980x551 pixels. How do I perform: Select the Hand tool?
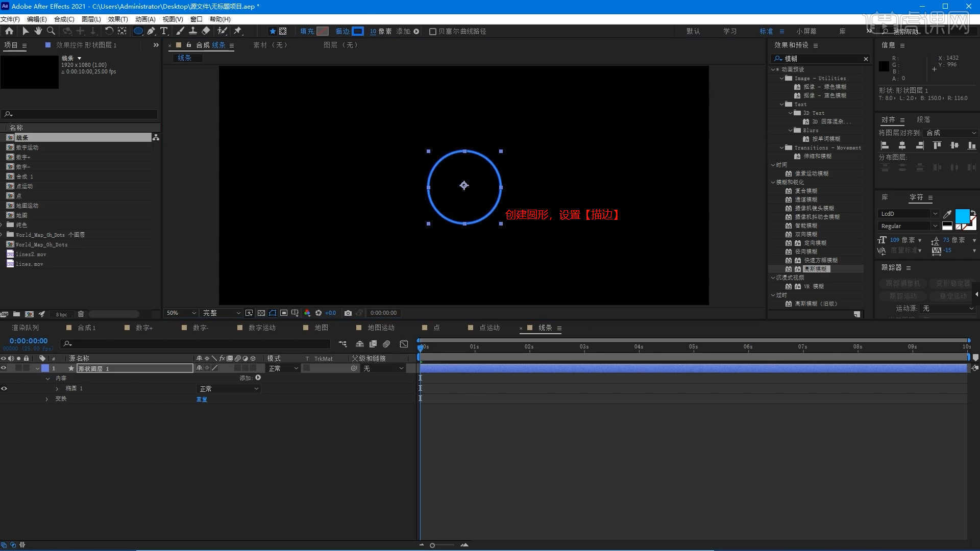[x=38, y=31]
